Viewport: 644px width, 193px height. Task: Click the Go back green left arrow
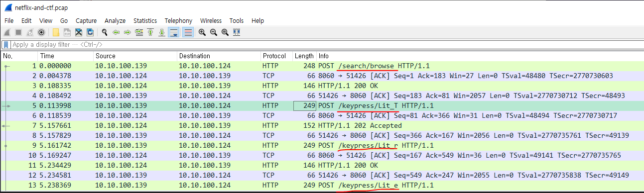click(x=116, y=32)
